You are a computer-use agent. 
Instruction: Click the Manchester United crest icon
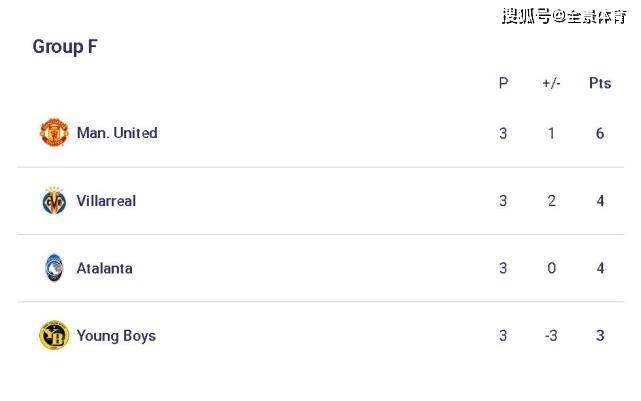click(x=54, y=132)
